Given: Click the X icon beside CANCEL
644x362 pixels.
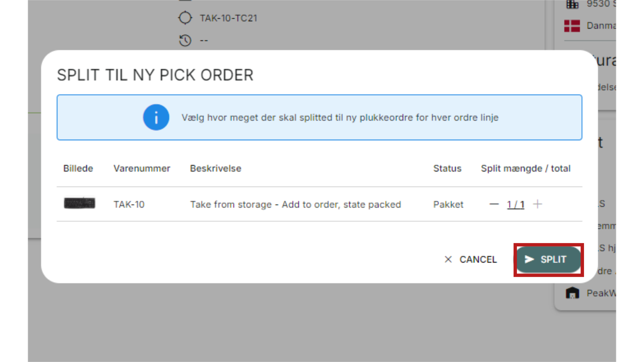Looking at the screenshot, I should 448,259.
